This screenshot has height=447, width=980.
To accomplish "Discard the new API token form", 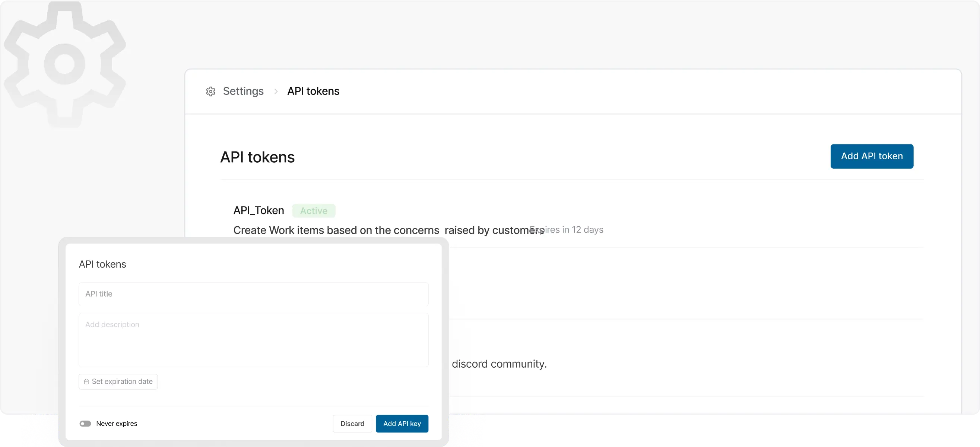I will point(352,424).
